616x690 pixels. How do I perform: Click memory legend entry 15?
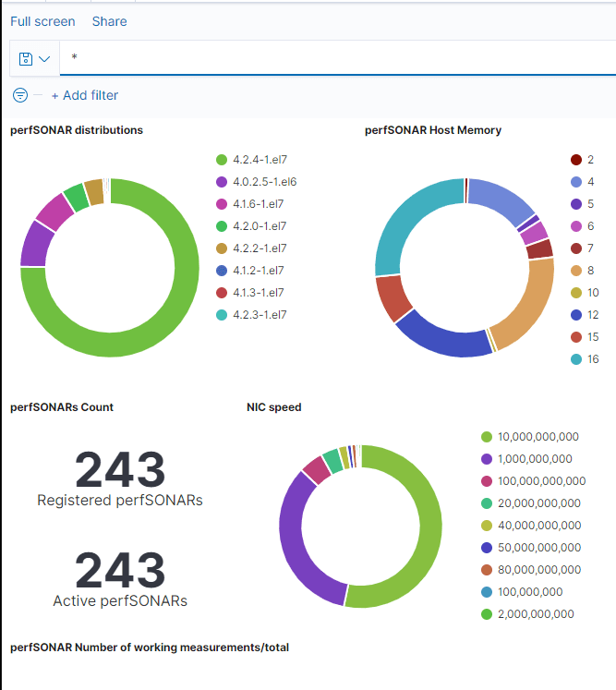(585, 337)
